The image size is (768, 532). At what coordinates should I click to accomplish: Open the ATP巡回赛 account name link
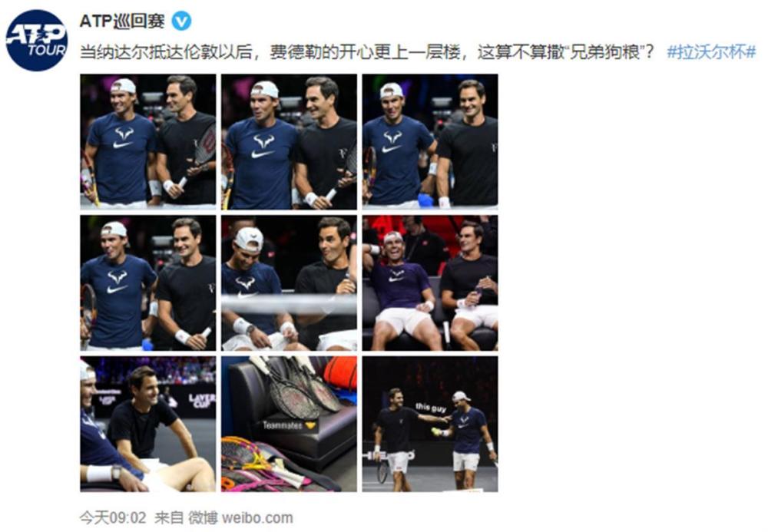(122, 21)
